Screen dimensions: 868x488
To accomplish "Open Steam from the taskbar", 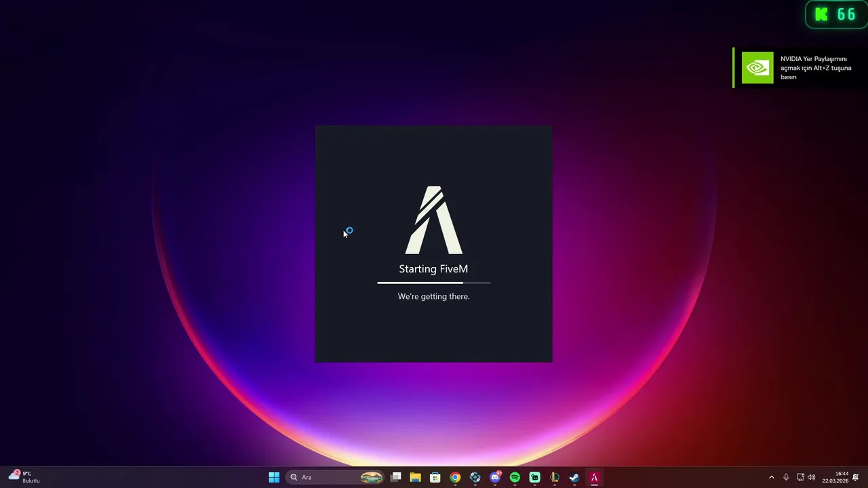I will 574,477.
